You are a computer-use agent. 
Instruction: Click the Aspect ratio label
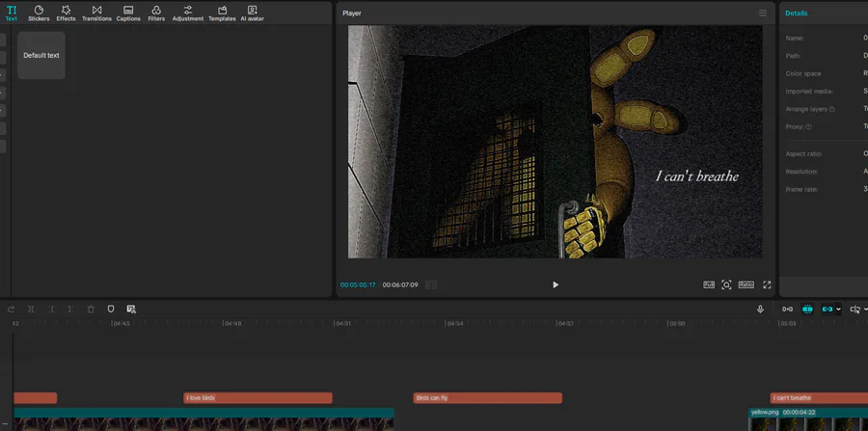coord(803,154)
